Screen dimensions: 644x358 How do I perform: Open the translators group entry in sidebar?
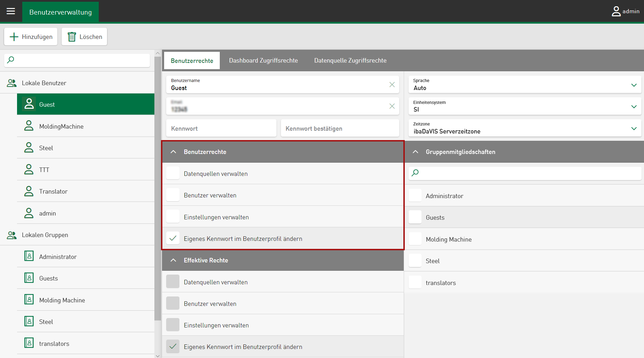pos(54,343)
